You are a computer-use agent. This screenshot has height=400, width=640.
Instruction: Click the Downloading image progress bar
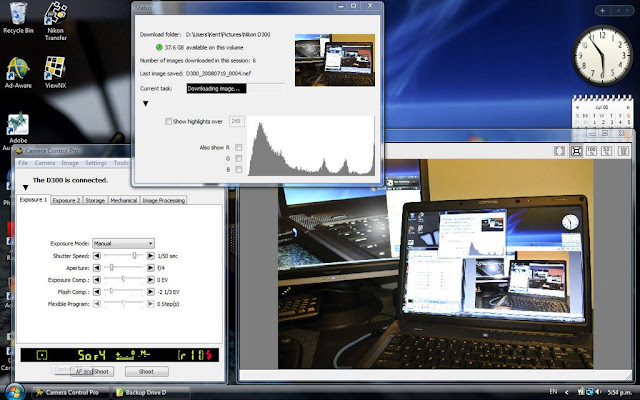pos(235,89)
